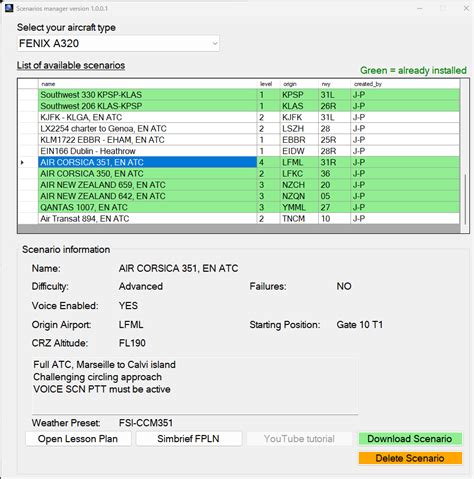Viewport: 474px width, 479px height.
Task: Click the Scenarios manager app icon in title bar
Action: tap(9, 8)
